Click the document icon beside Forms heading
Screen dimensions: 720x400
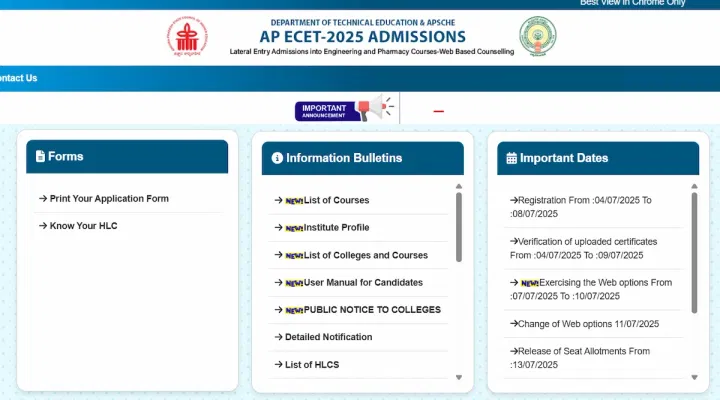[40, 157]
